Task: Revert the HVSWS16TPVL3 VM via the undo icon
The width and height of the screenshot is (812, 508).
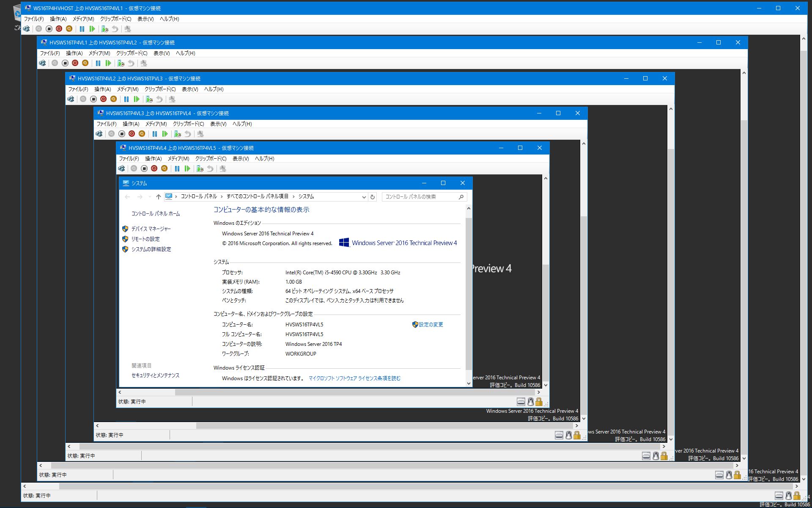Action: click(x=159, y=99)
